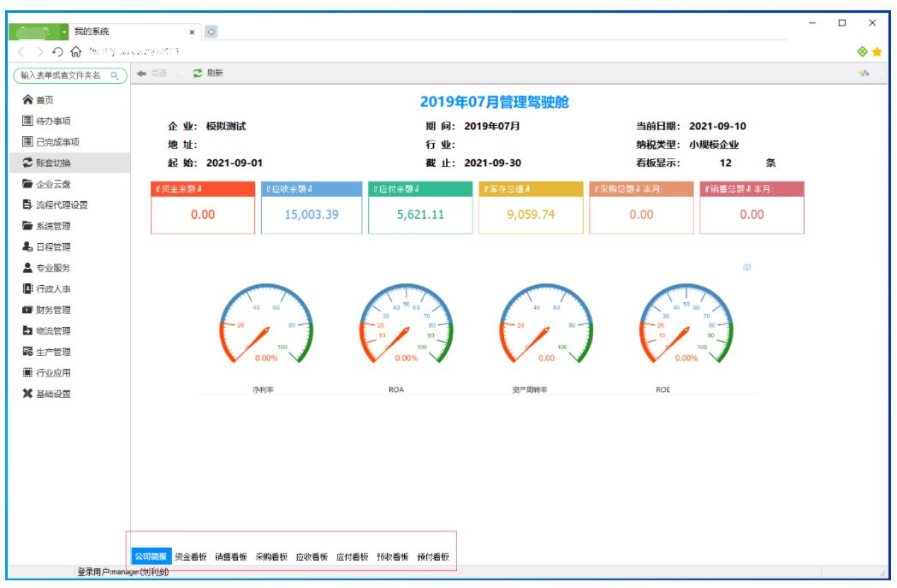Click the green diamond extension icon
This screenshot has width=897, height=588.
pos(862,51)
